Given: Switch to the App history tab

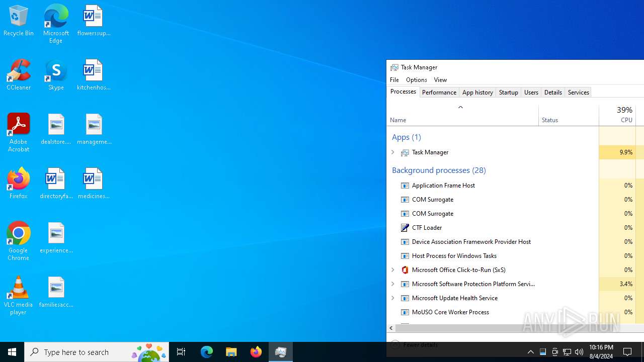Looking at the screenshot, I should pos(477,93).
